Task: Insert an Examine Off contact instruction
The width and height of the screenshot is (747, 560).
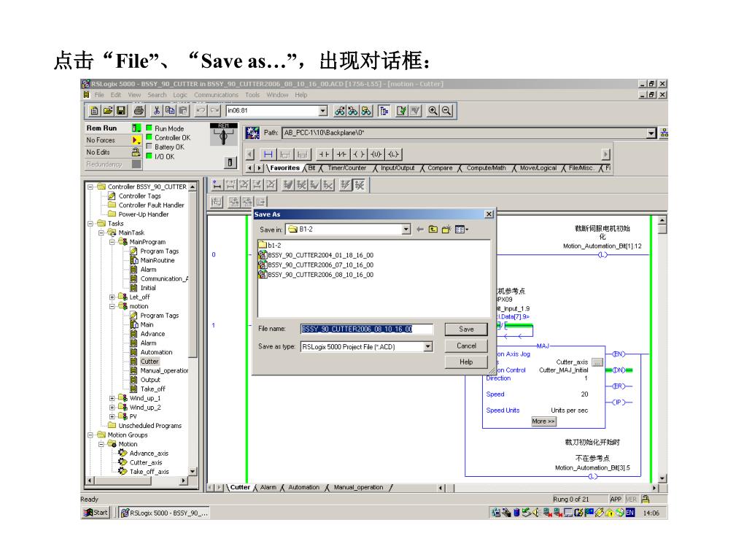Action: pyautogui.click(x=341, y=155)
